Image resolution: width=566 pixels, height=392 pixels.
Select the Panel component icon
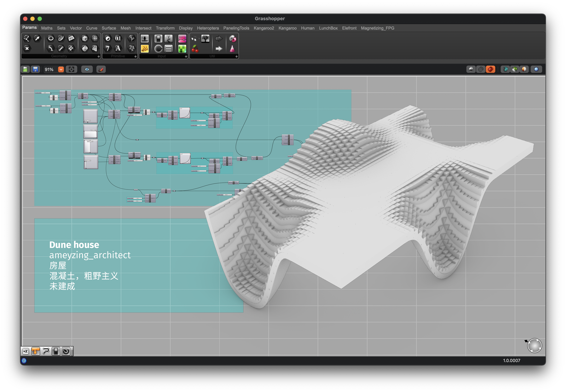coord(145,49)
